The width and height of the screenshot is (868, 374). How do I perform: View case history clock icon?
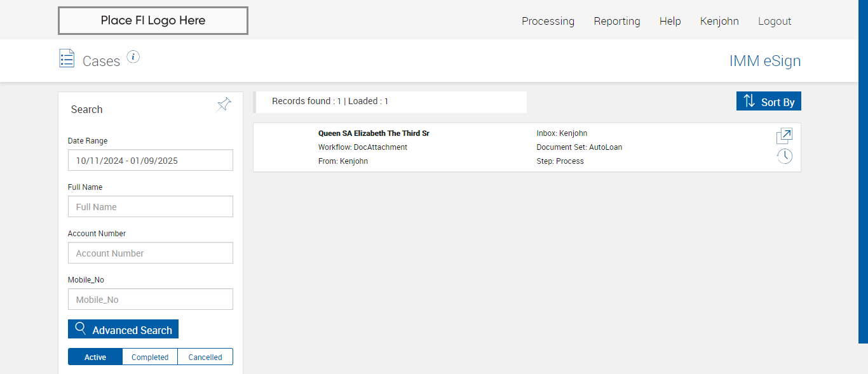tap(785, 156)
